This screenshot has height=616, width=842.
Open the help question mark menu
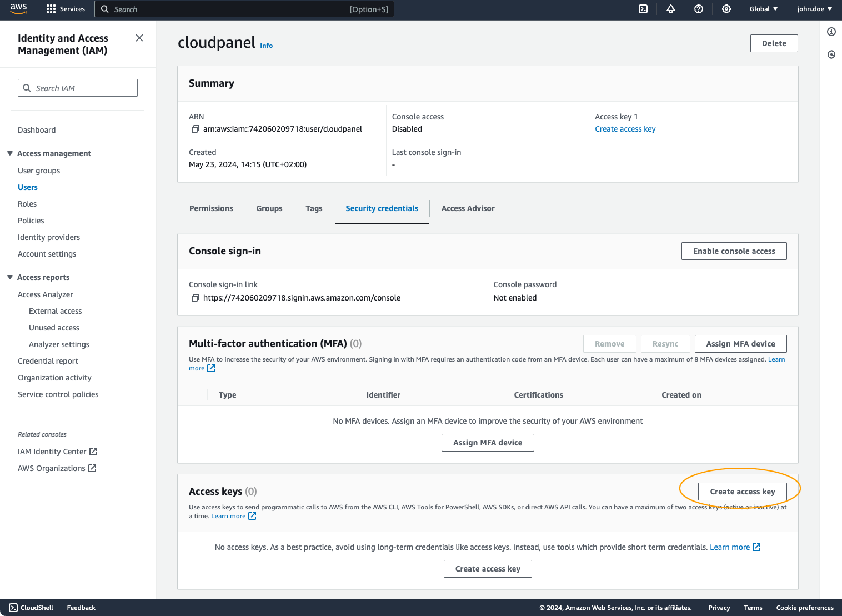coord(699,9)
